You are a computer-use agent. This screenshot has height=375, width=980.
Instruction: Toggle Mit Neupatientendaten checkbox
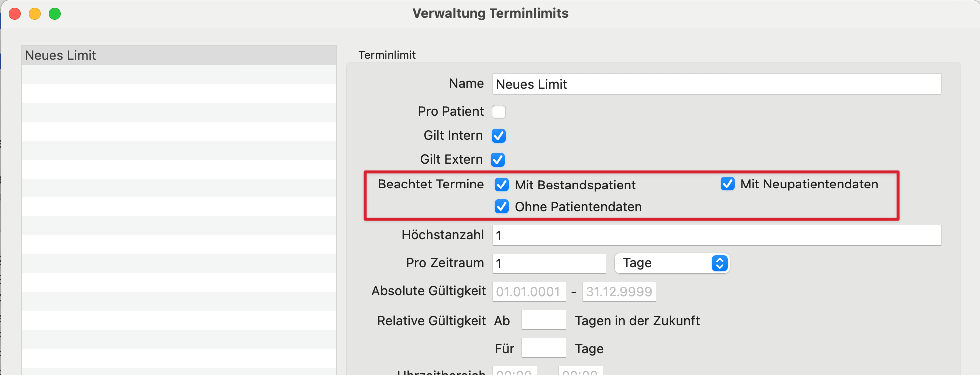[x=728, y=184]
